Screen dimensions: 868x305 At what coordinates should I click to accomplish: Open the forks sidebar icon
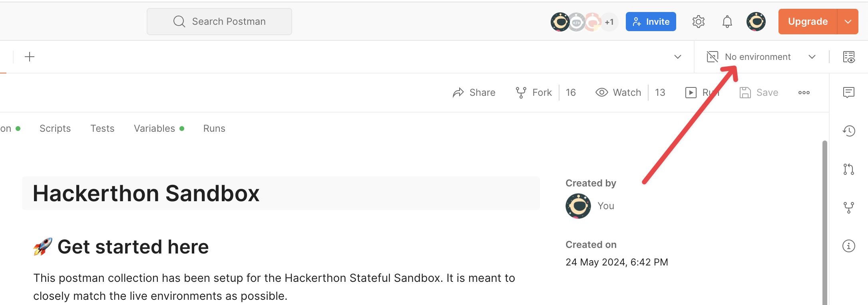coord(848,208)
